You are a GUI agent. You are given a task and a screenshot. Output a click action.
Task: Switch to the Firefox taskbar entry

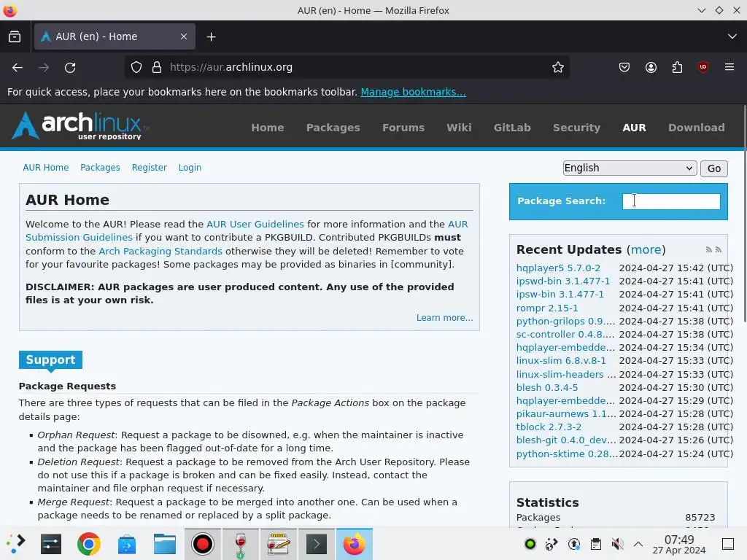(x=355, y=544)
